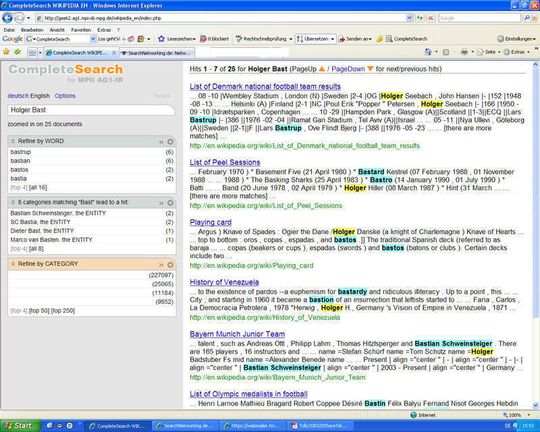Open the address bar history dropdown
Viewport: 540px width, 432px height.
[x=409, y=18]
